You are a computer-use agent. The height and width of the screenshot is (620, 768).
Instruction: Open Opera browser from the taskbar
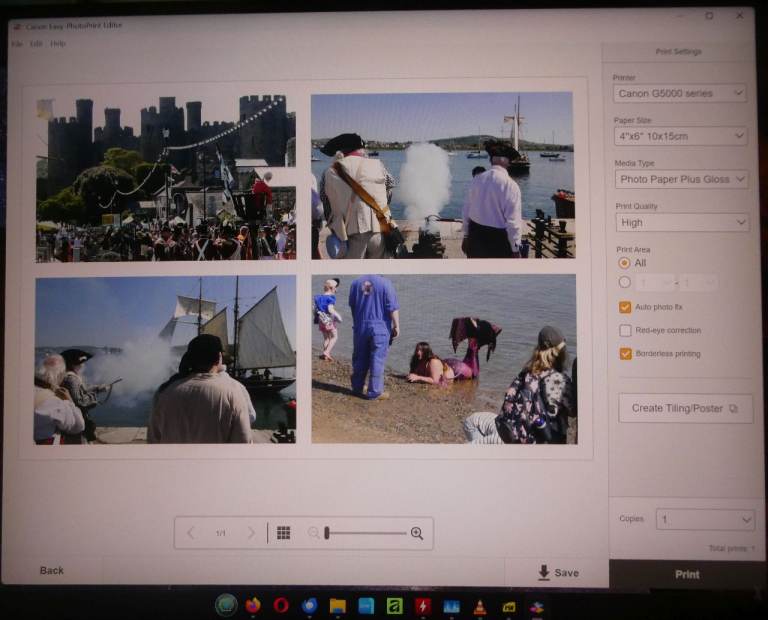[281, 605]
